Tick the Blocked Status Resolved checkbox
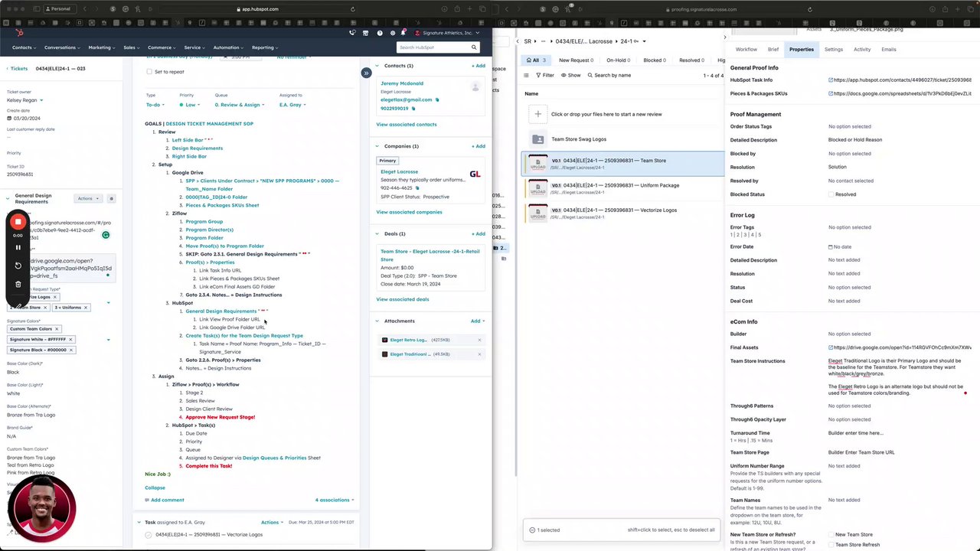This screenshot has width=980, height=551. [x=831, y=194]
